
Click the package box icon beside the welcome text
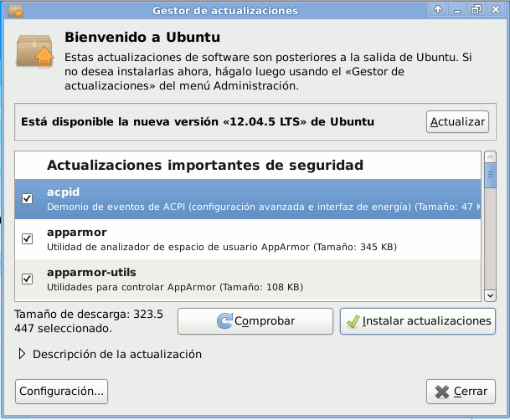pyautogui.click(x=35, y=51)
